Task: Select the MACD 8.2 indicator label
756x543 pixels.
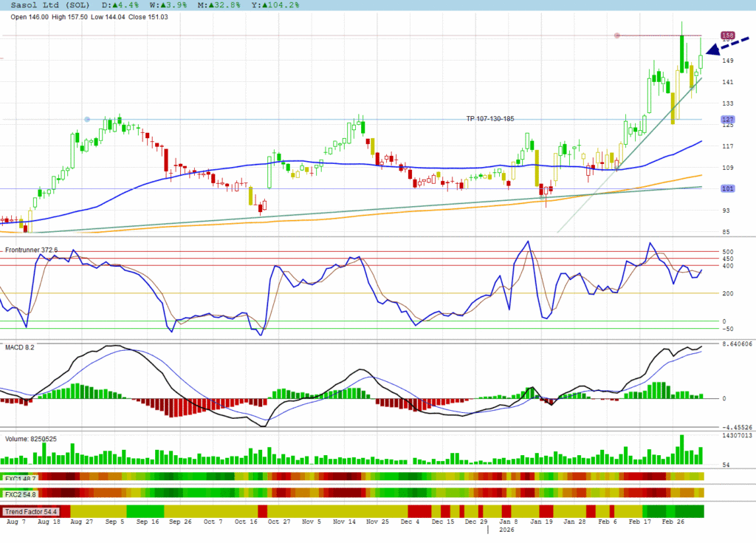Action: pos(20,346)
